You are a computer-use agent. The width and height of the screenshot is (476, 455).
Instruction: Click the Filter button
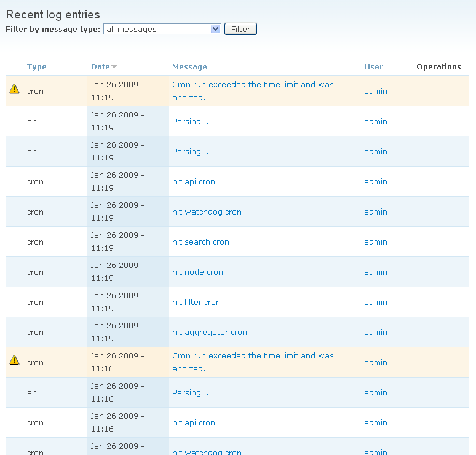(240, 29)
